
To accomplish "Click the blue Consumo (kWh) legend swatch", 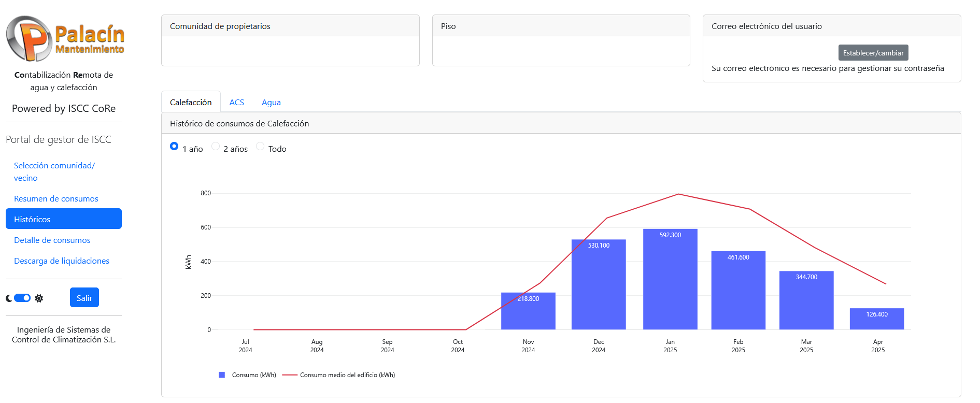I will tap(222, 375).
